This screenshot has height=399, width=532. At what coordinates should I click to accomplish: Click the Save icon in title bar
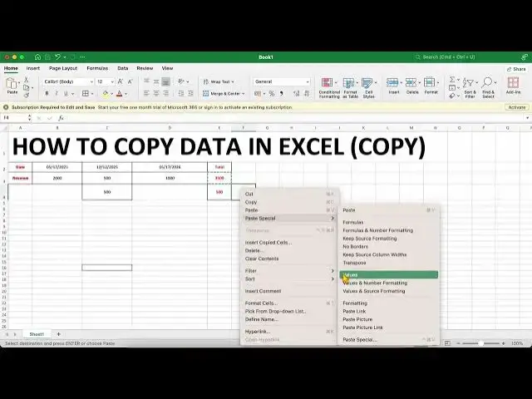[48, 57]
